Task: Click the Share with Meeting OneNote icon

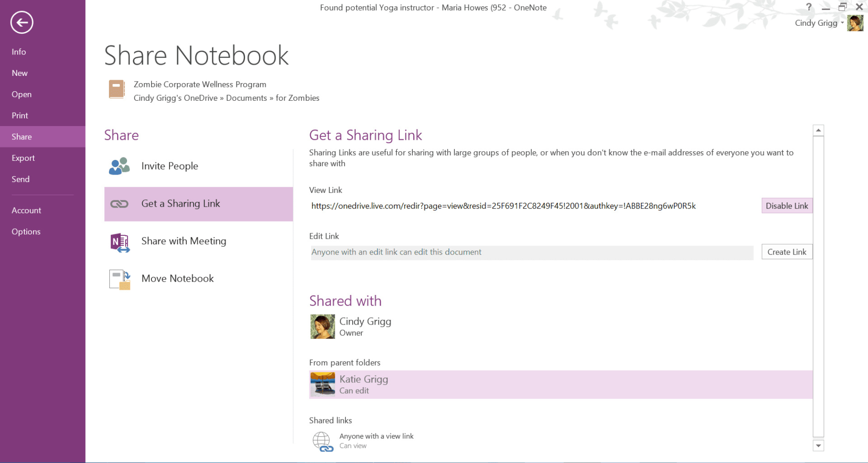Action: pyautogui.click(x=119, y=242)
